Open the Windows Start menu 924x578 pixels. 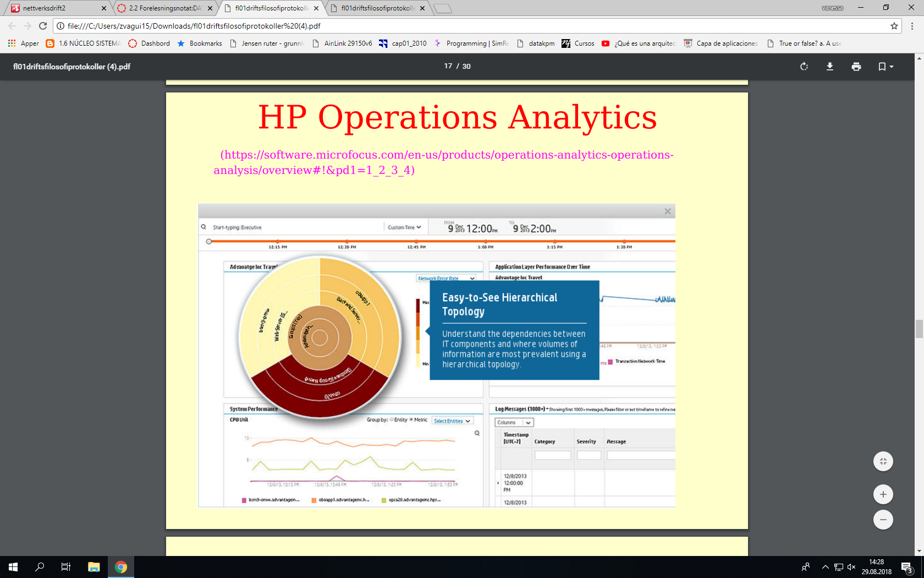[x=13, y=567]
